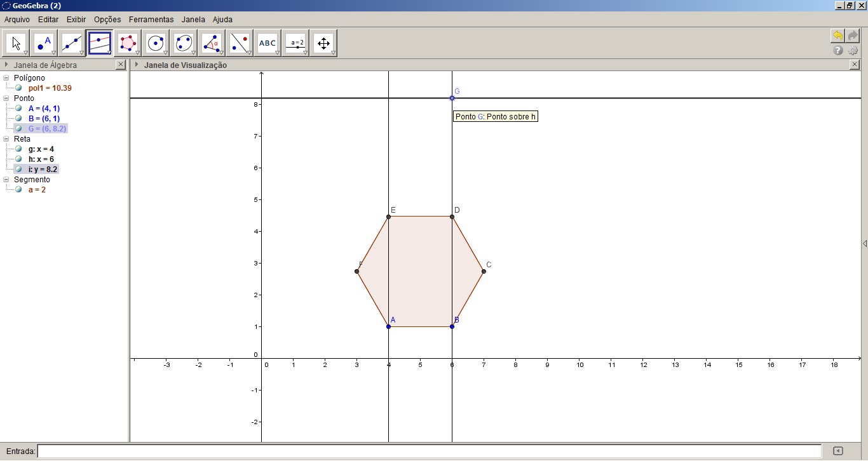
Task: Toggle visibility of line g: x = 4
Action: click(18, 149)
